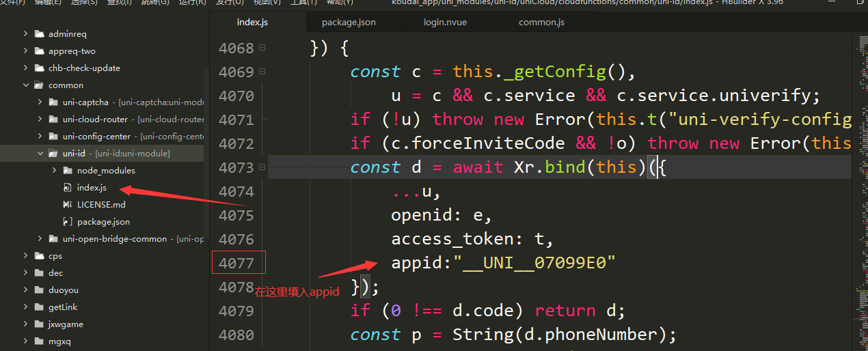Click the LICENSE.md markdown file icon
Viewport: 868px width, 351px height.
(x=67, y=205)
